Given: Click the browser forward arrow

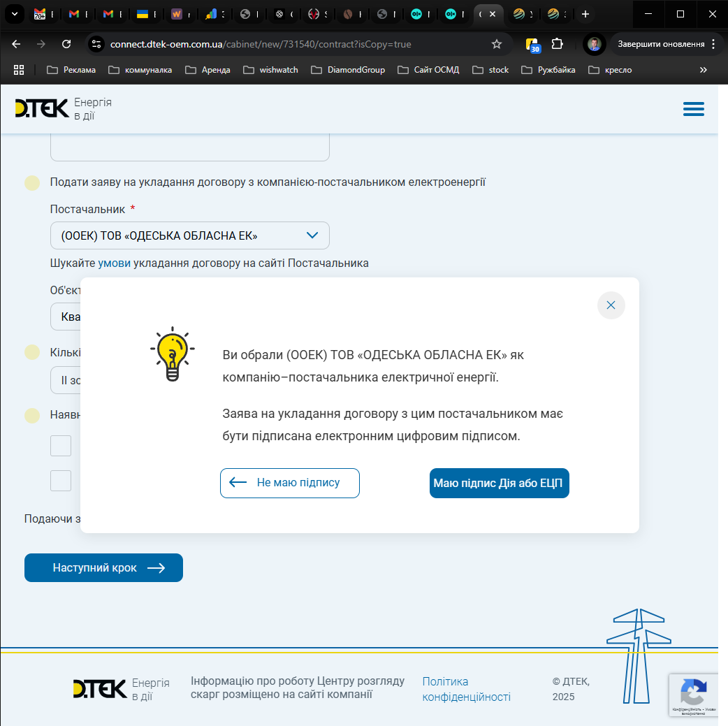Looking at the screenshot, I should 41,44.
